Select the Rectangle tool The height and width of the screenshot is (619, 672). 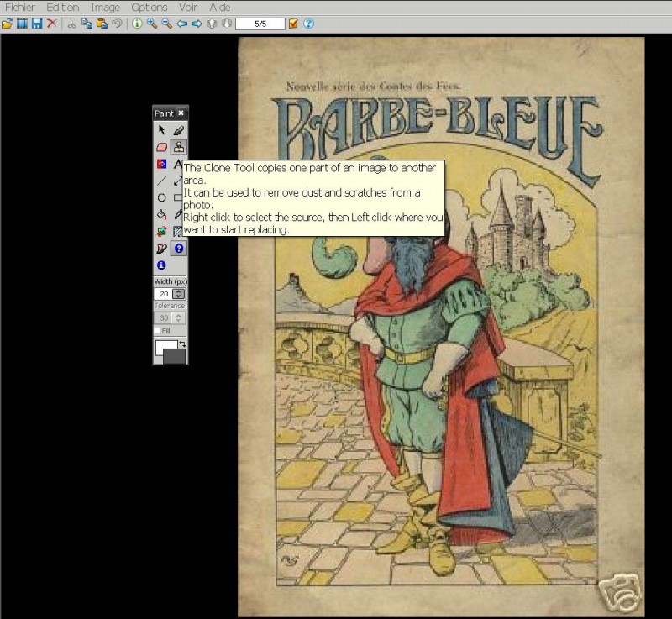177,198
